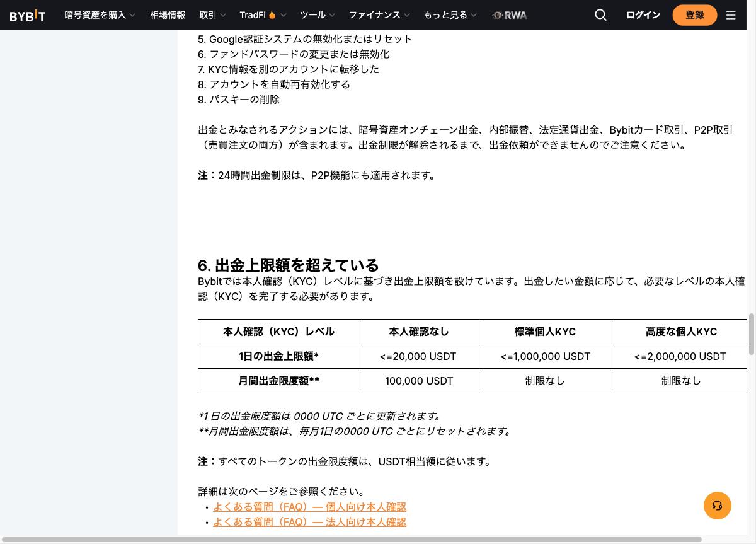The height and width of the screenshot is (544, 756).
Task: Expand the 暗号資産を購入 dropdown
Action: click(x=100, y=15)
